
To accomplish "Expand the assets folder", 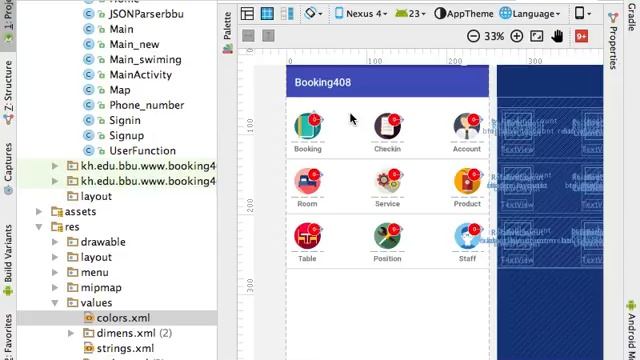I will click(x=39, y=211).
